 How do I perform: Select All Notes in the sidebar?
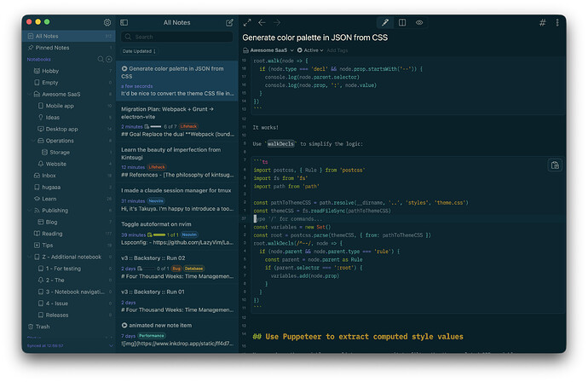coord(69,36)
